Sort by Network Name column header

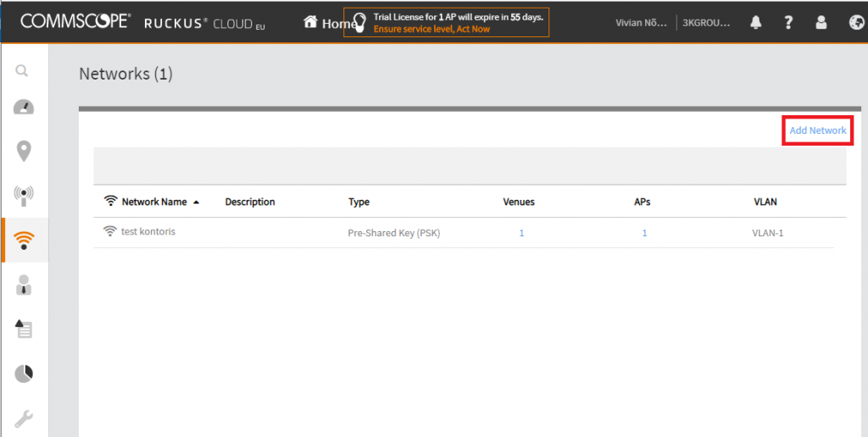coord(153,202)
